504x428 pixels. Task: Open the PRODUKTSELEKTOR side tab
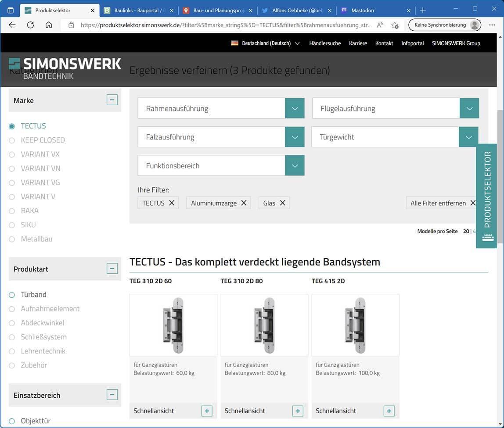(487, 196)
